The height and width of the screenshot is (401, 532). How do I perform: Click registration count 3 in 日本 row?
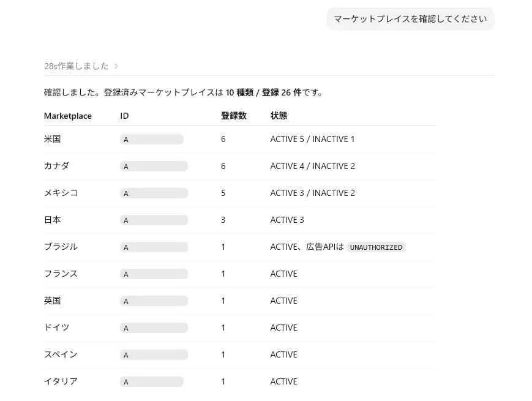coord(223,220)
